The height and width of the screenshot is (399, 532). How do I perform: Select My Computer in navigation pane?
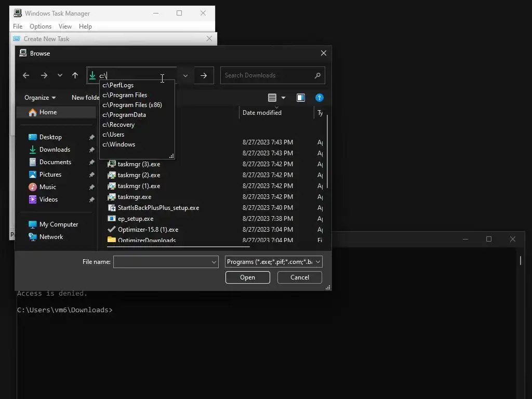pyautogui.click(x=58, y=224)
